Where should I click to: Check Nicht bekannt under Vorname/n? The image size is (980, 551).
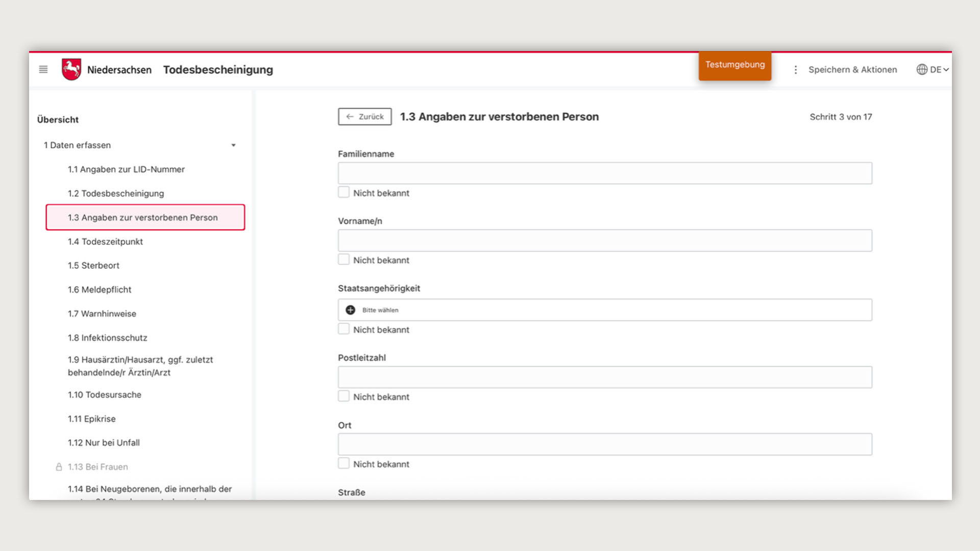tap(344, 260)
